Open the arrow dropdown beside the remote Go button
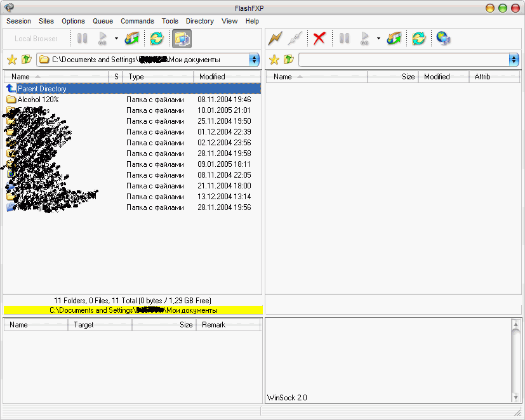 [x=378, y=39]
